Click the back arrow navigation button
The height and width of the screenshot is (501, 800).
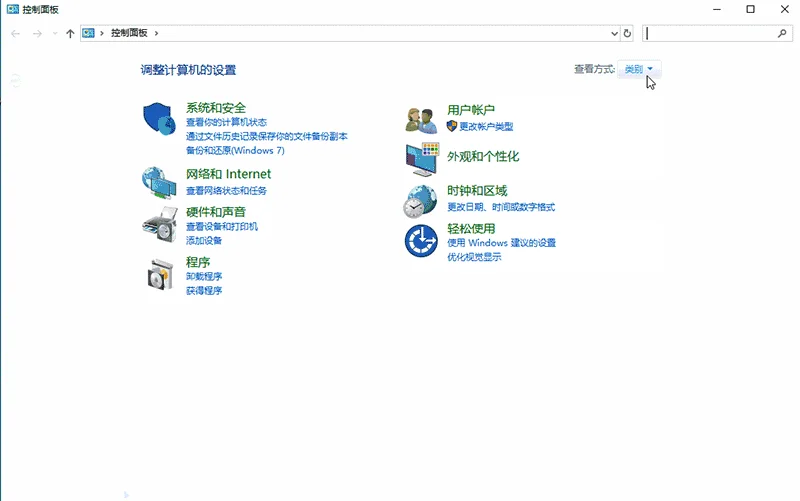pyautogui.click(x=15, y=34)
